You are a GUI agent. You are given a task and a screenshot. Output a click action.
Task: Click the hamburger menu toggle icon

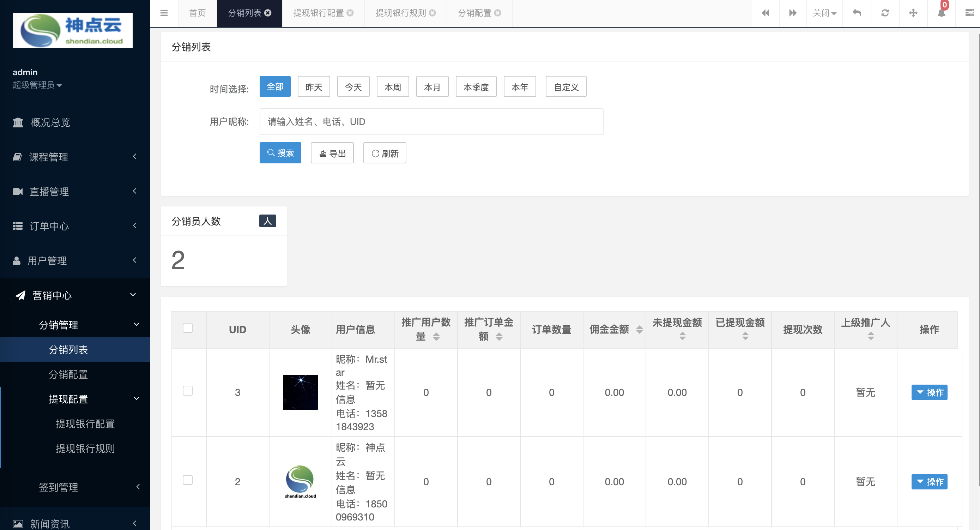[x=164, y=13]
